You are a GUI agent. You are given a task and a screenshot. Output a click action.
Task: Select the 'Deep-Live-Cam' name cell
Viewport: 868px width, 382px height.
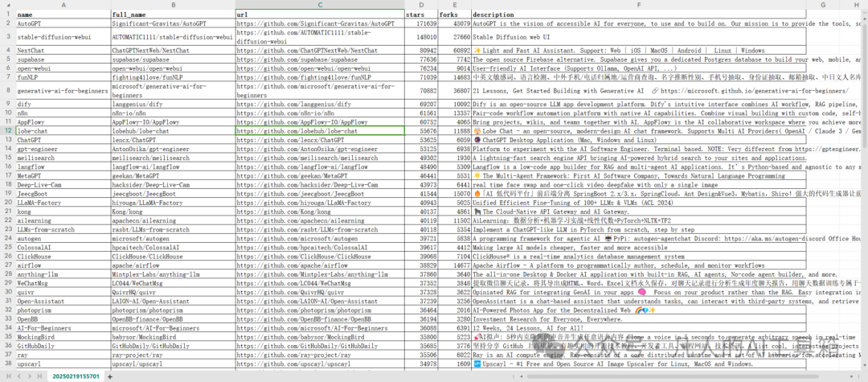(63, 184)
